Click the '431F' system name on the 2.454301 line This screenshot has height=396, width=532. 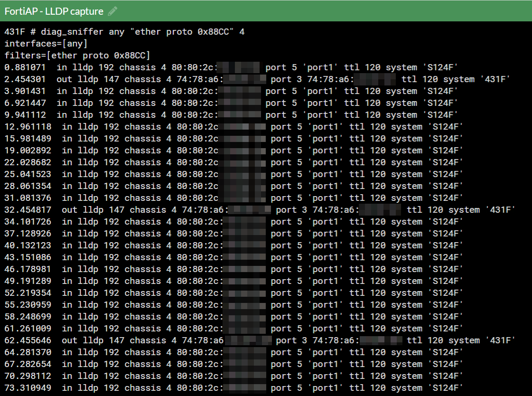coord(496,79)
